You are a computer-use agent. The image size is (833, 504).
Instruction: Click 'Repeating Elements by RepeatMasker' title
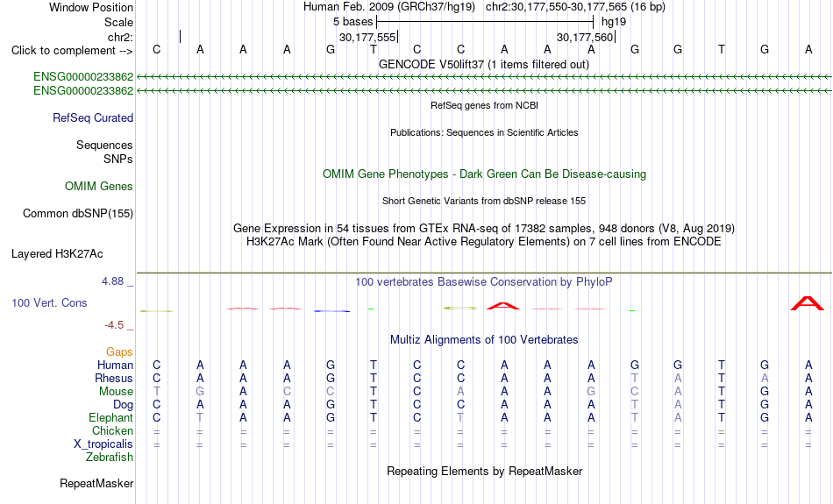[484, 471]
